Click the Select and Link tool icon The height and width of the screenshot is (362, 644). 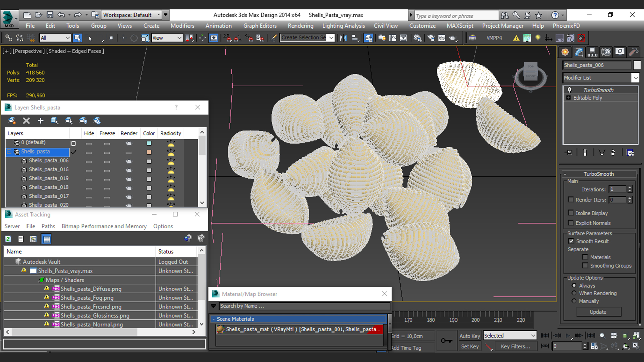click(x=9, y=38)
